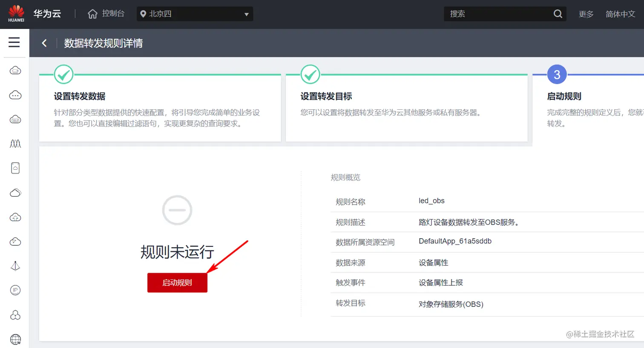Click the description 路灯设备数据转发至OBS服务。
Viewport: 644px width, 348px height.
click(470, 222)
